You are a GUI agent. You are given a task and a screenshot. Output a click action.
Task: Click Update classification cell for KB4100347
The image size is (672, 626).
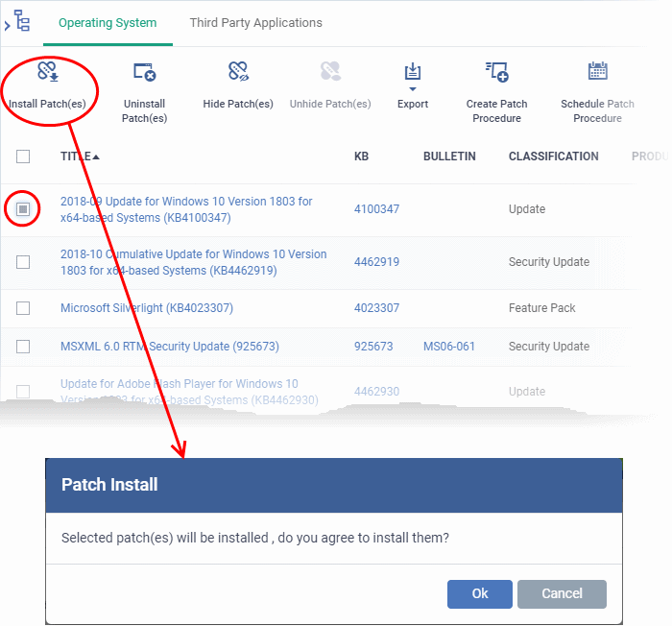click(527, 209)
